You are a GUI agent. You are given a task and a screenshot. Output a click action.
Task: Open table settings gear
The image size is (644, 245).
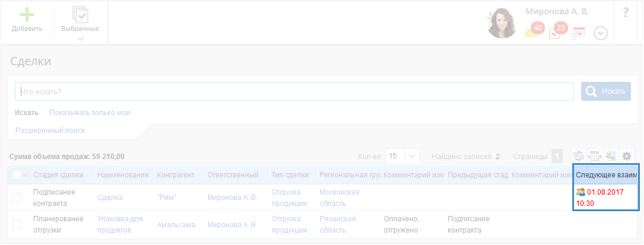coord(626,156)
